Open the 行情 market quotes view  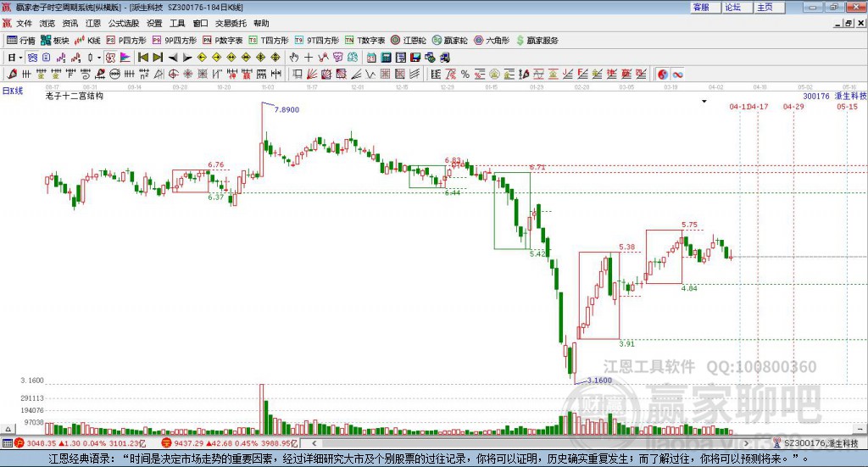[21, 40]
